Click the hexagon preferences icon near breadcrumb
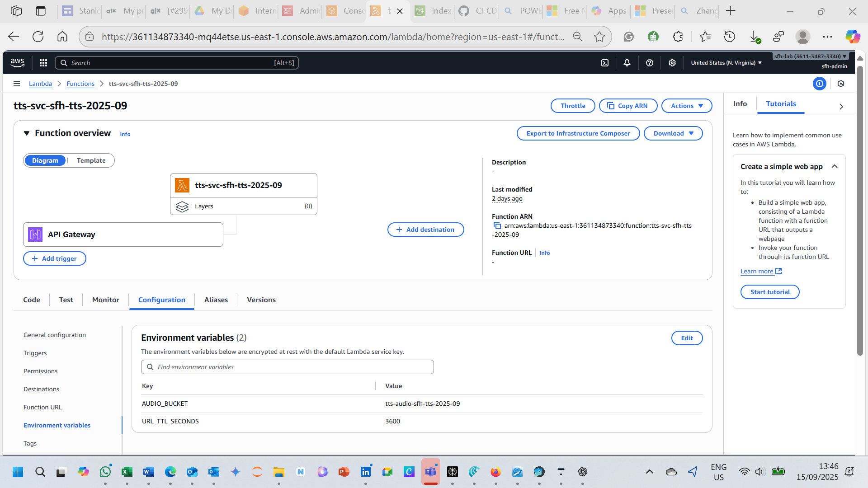The height and width of the screenshot is (488, 868). click(841, 84)
